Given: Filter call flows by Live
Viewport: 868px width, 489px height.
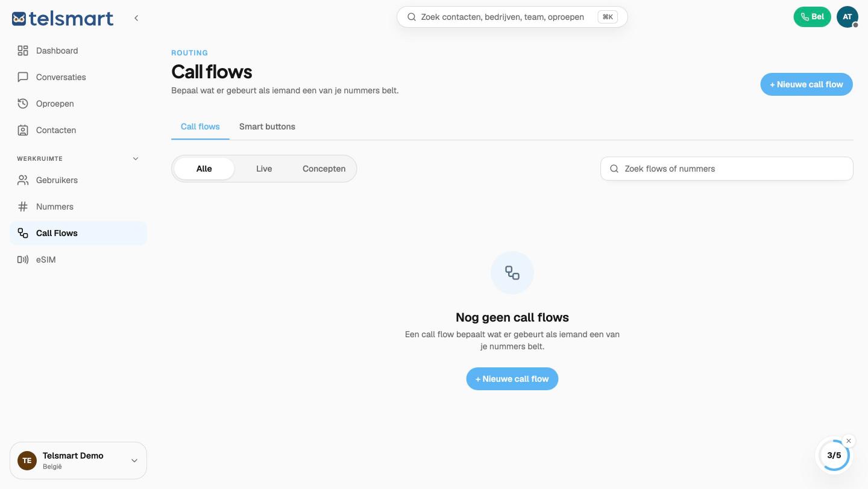Looking at the screenshot, I should point(264,169).
